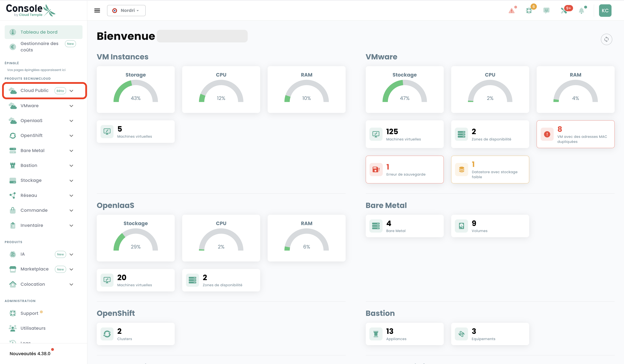This screenshot has width=624, height=364.
Task: Click the Bastion tower icon in sidebar
Action: click(13, 166)
